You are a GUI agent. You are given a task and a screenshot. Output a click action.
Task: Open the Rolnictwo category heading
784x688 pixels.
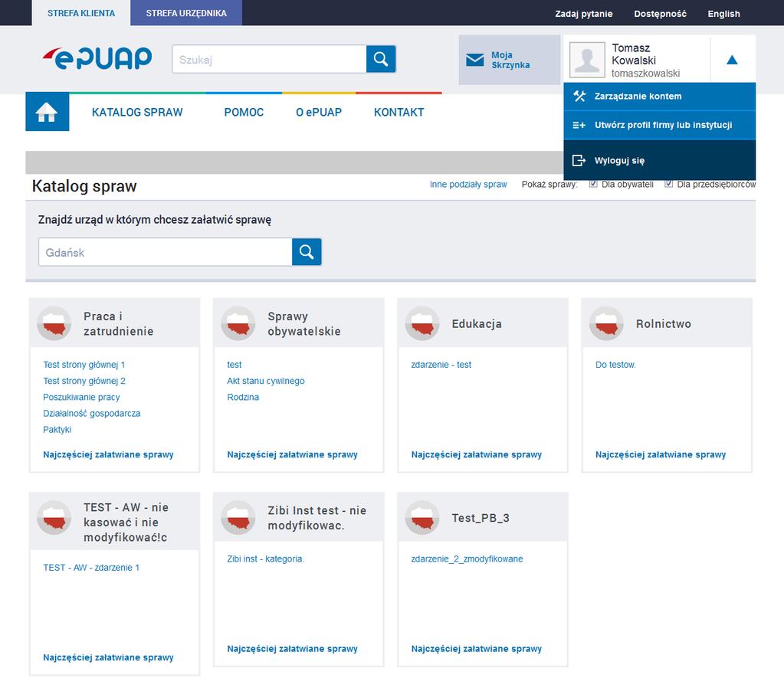tap(663, 323)
